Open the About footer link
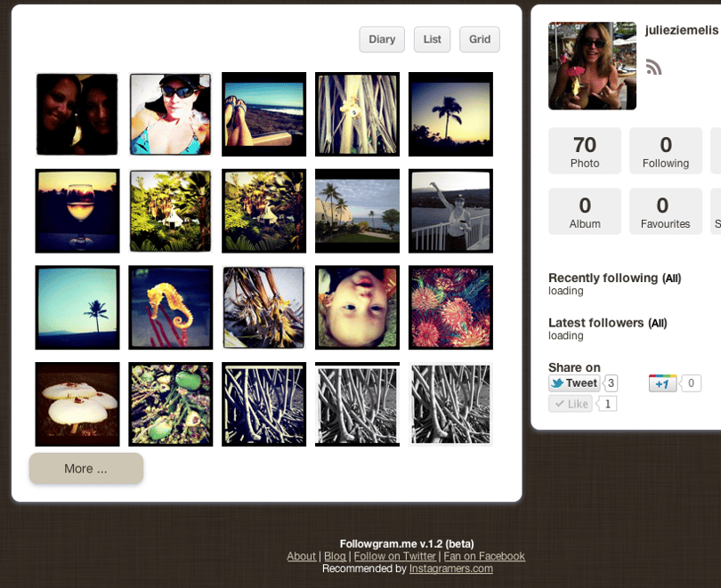Viewport: 721px width, 588px height. coord(301,556)
